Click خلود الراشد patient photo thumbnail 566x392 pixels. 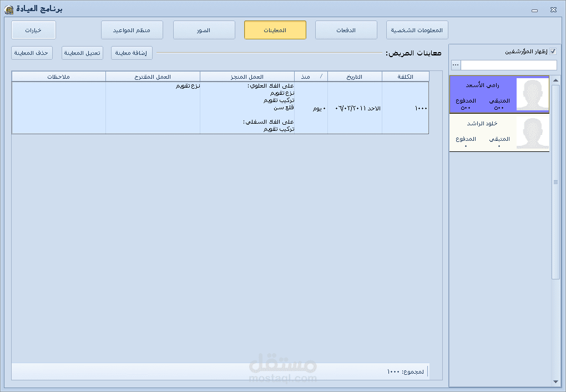click(533, 133)
